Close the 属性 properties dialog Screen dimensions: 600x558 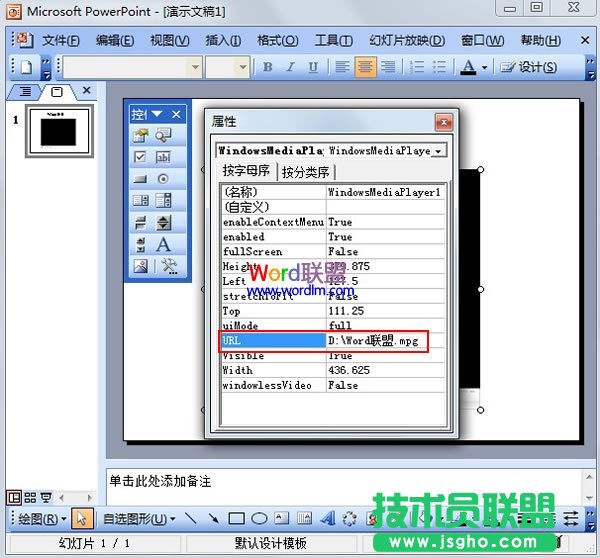pos(444,122)
